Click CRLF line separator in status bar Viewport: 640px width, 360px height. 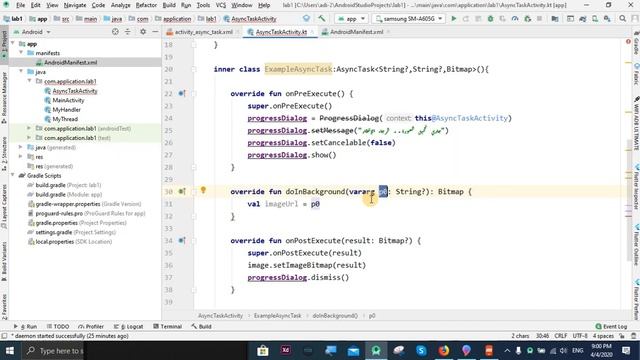point(560,336)
